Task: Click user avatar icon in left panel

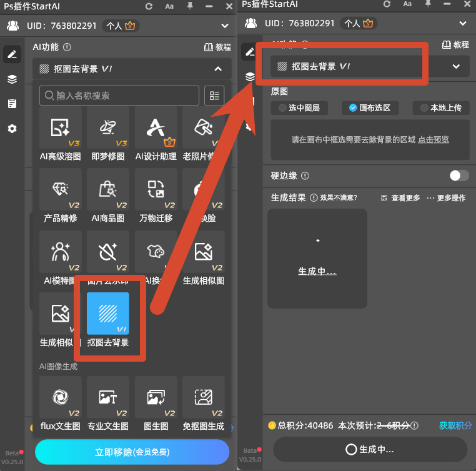Action: coord(12,26)
